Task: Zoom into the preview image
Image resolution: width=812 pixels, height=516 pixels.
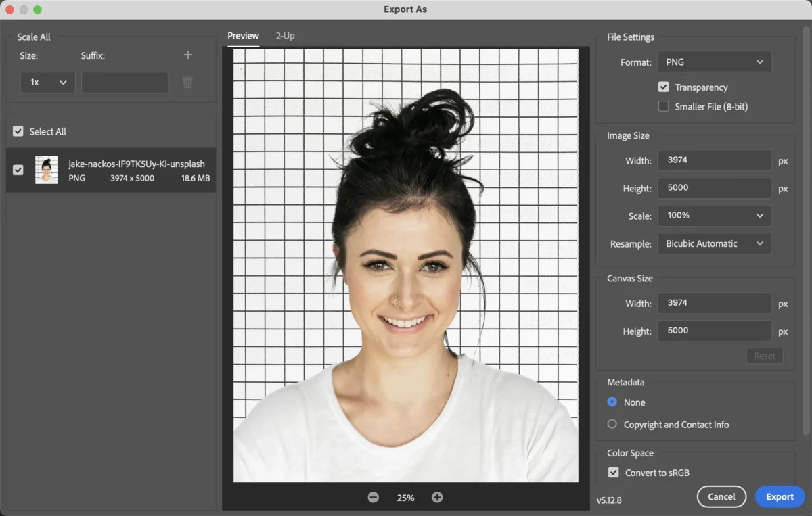Action: tap(437, 496)
